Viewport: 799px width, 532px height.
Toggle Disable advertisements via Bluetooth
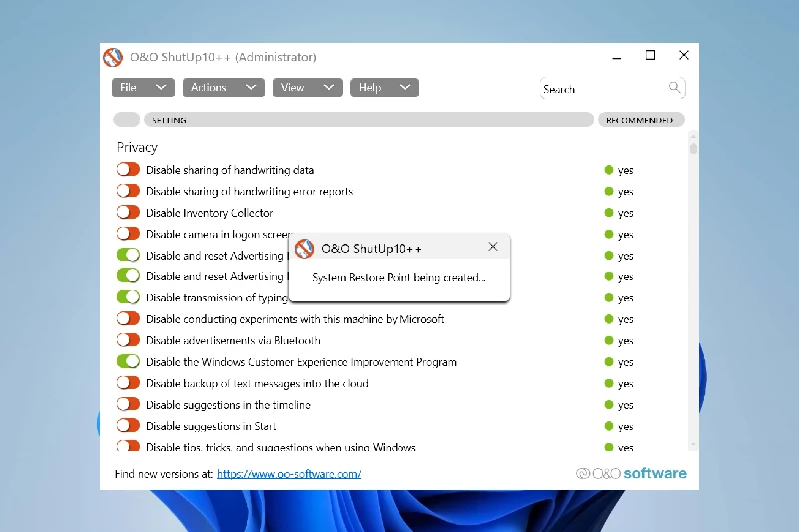(x=128, y=340)
